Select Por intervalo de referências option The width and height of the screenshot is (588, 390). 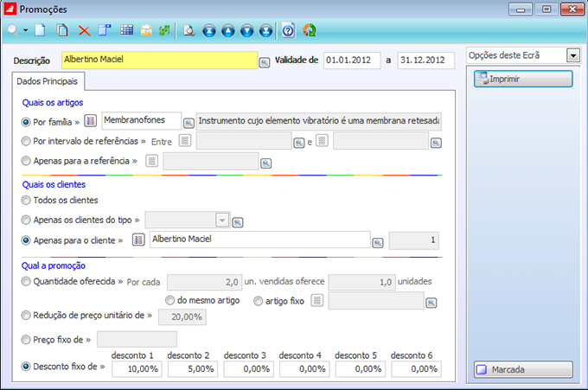[26, 141]
